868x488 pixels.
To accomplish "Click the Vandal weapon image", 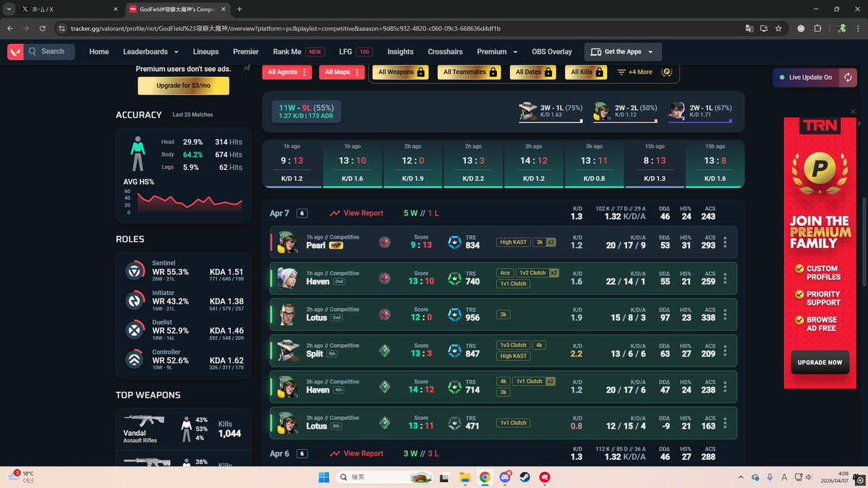I will tap(144, 420).
